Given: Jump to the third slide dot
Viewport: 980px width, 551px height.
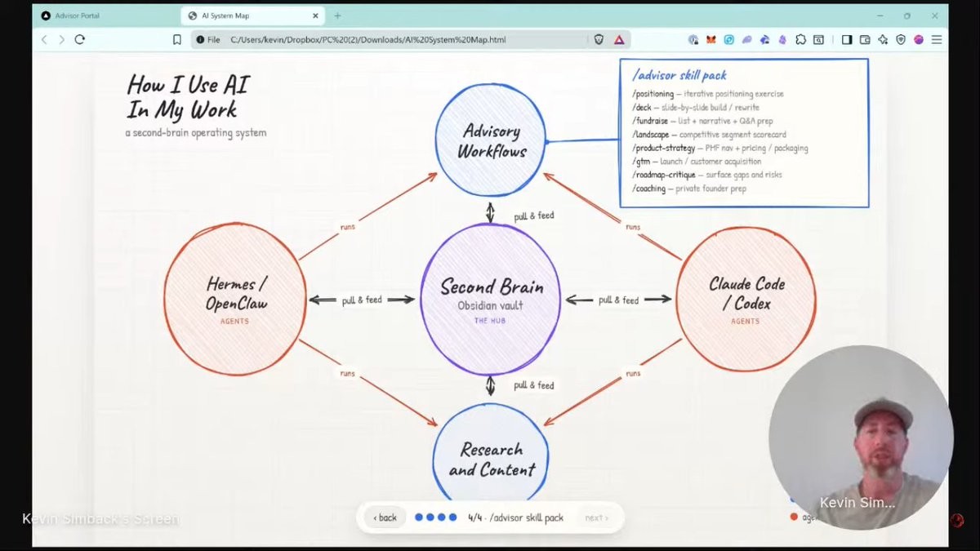Looking at the screenshot, I should click(442, 518).
